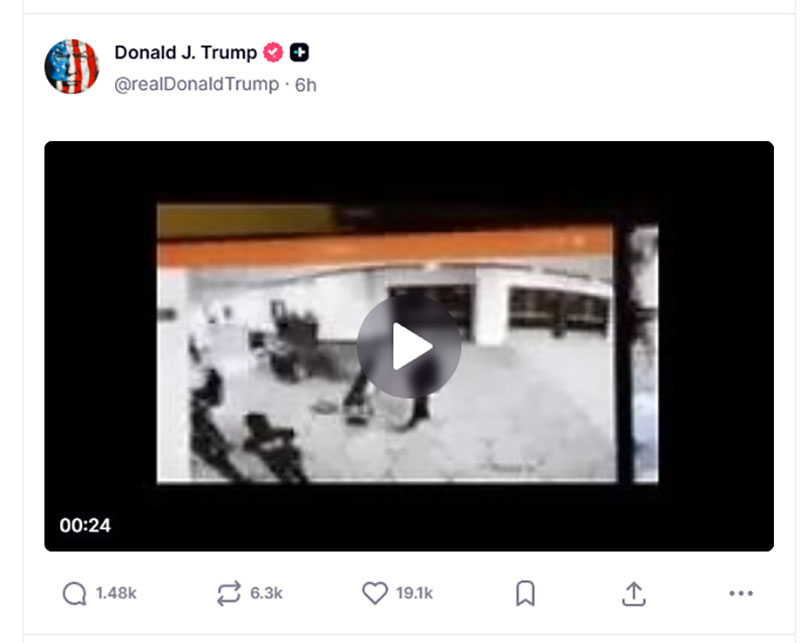
Task: Play the 24-second video
Action: [x=409, y=346]
